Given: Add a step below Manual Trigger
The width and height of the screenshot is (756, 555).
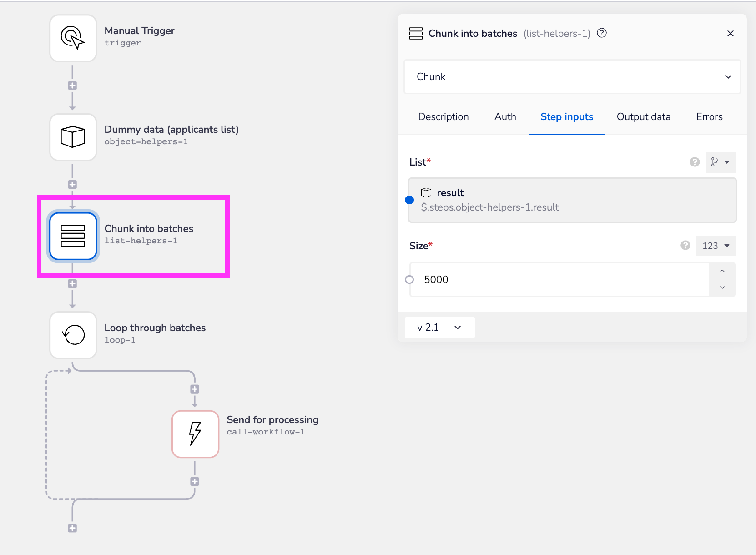Looking at the screenshot, I should [72, 86].
